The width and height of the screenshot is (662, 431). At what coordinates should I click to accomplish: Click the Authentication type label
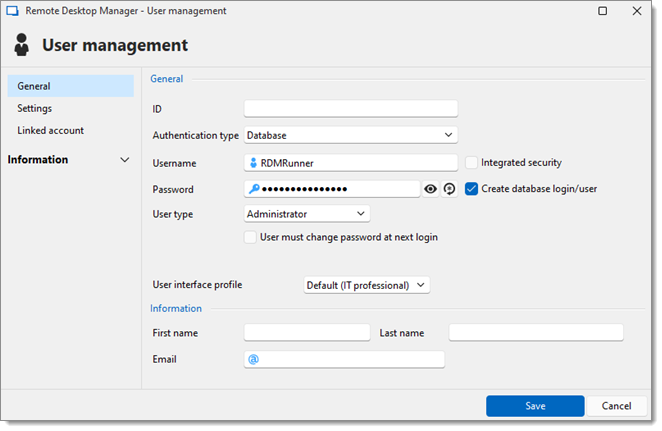pyautogui.click(x=195, y=136)
